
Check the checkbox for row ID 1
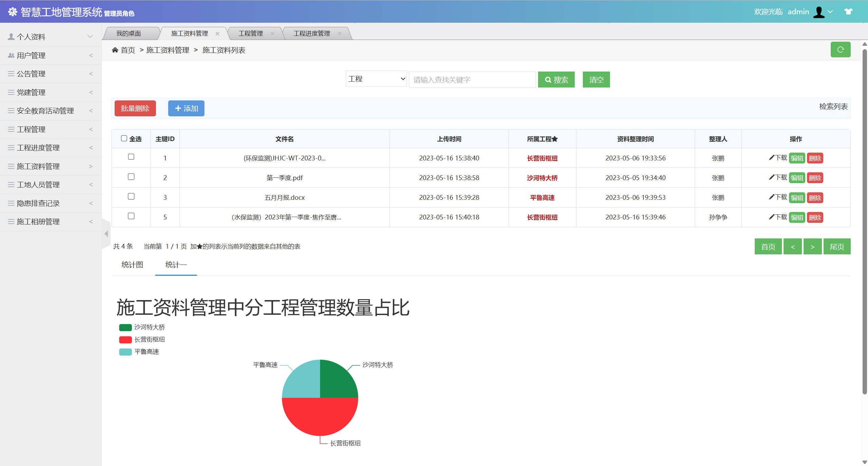(x=131, y=157)
